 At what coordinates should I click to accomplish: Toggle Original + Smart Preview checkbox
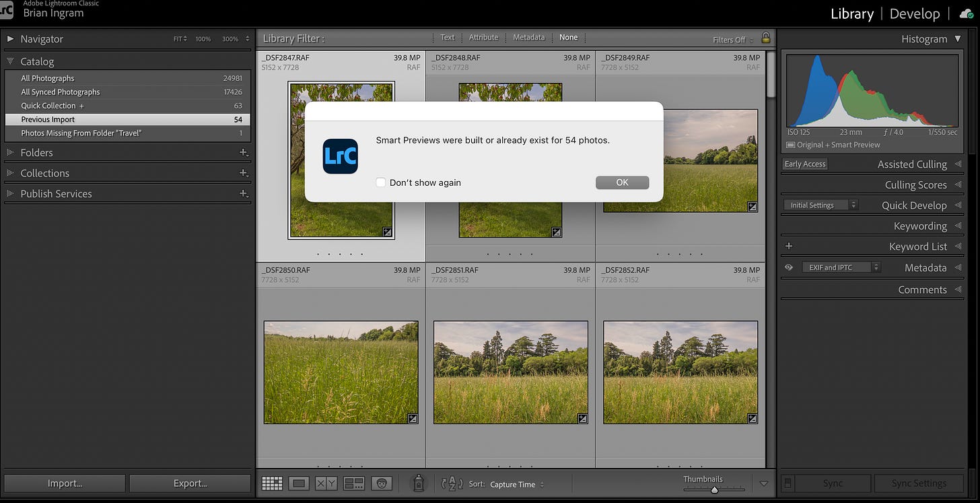(791, 145)
